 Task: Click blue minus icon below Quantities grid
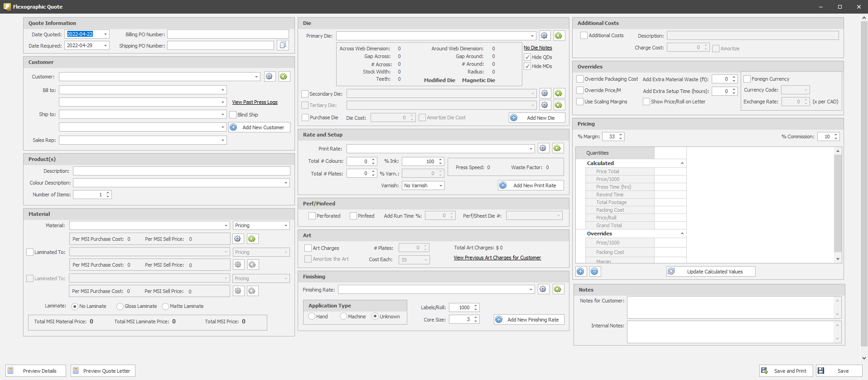tap(594, 272)
